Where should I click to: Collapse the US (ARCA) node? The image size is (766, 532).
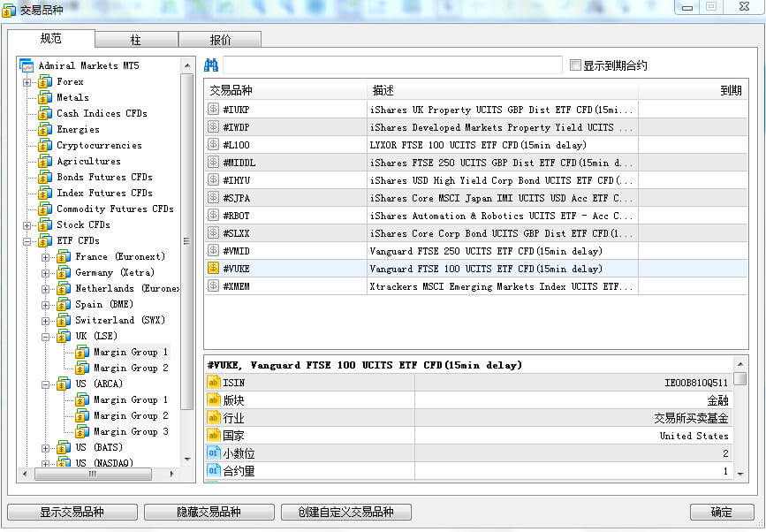point(45,384)
